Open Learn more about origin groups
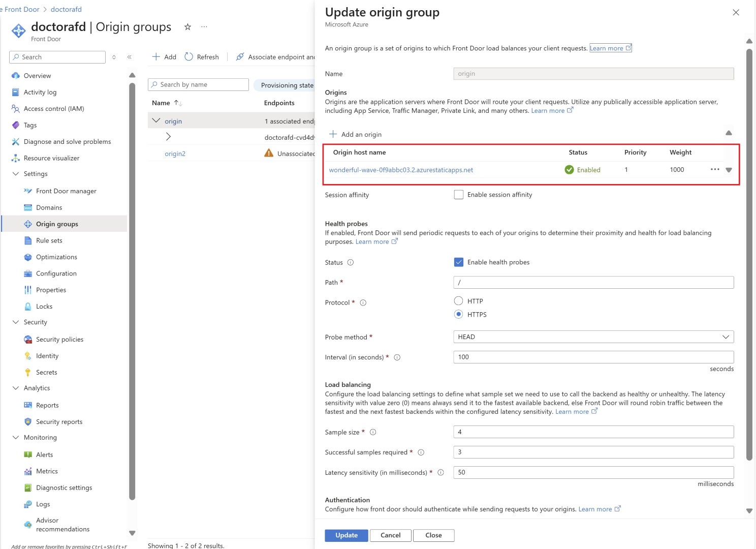The height and width of the screenshot is (549, 756). point(611,48)
